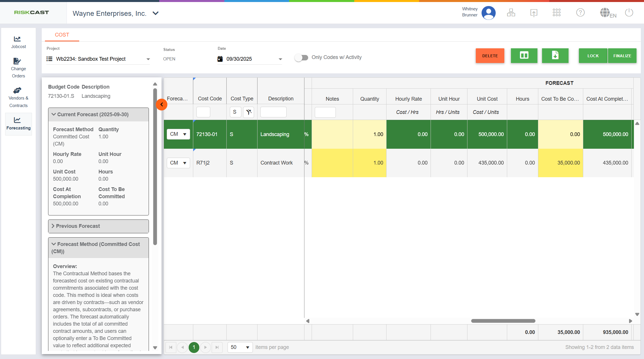Viewport: 644px width, 359px height.
Task: Open the apps grid icon
Action: pyautogui.click(x=556, y=13)
